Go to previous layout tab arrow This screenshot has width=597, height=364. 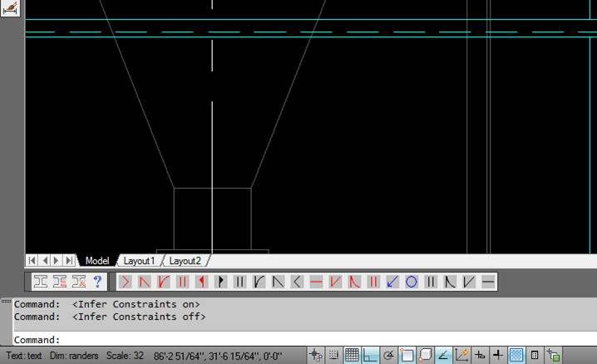pos(45,261)
